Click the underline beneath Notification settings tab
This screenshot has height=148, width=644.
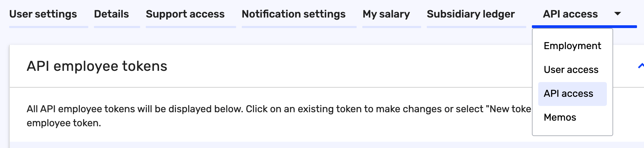[299, 27]
